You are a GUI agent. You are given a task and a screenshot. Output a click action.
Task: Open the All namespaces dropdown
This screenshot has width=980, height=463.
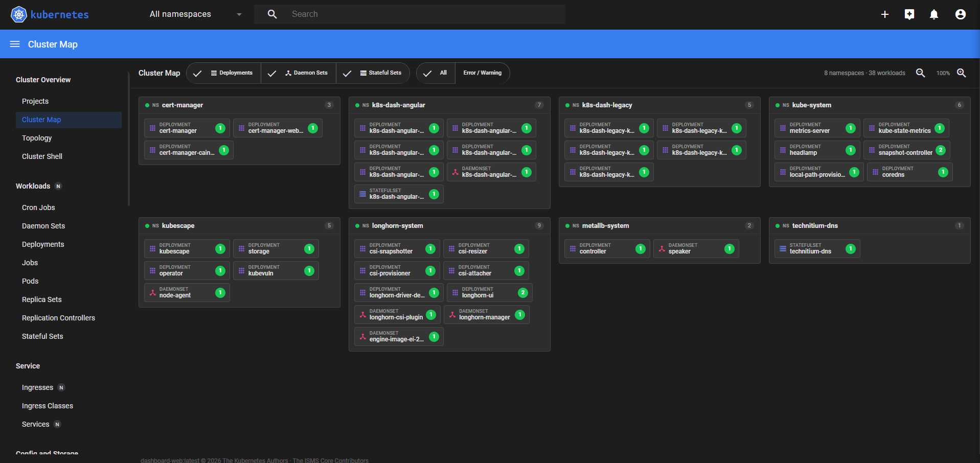(x=195, y=14)
